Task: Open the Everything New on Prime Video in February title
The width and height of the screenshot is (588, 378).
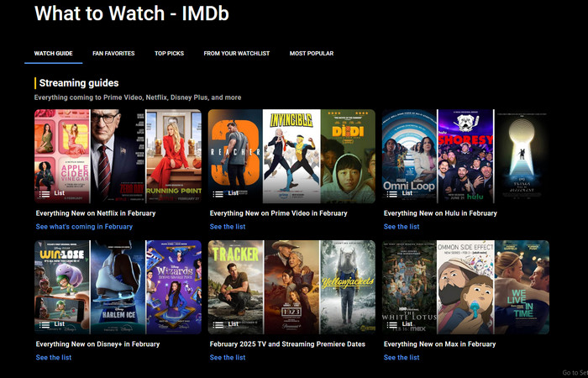Action: [x=278, y=213]
